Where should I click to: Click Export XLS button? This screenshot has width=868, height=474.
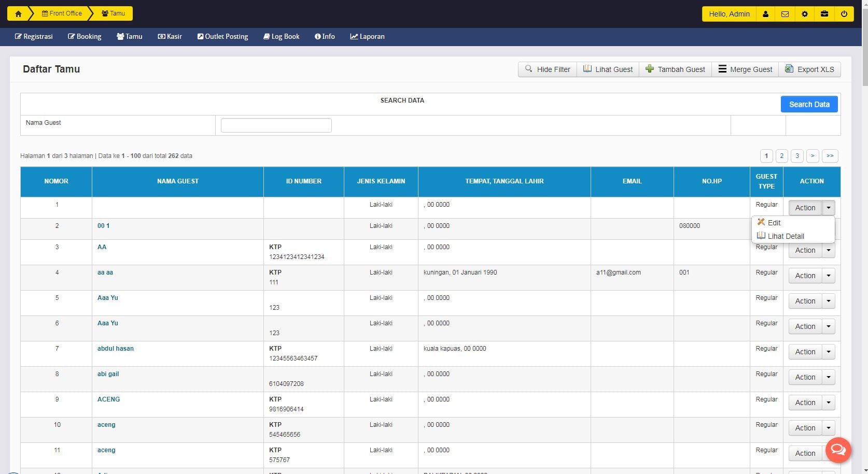tap(809, 69)
